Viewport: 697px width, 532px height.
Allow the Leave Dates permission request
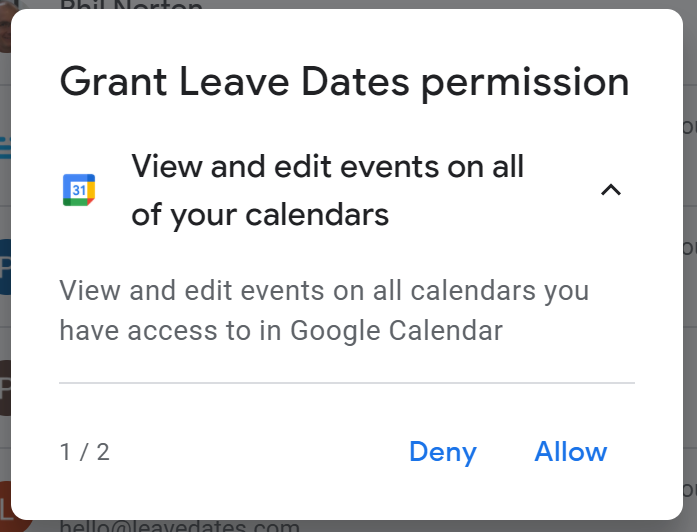(x=571, y=452)
